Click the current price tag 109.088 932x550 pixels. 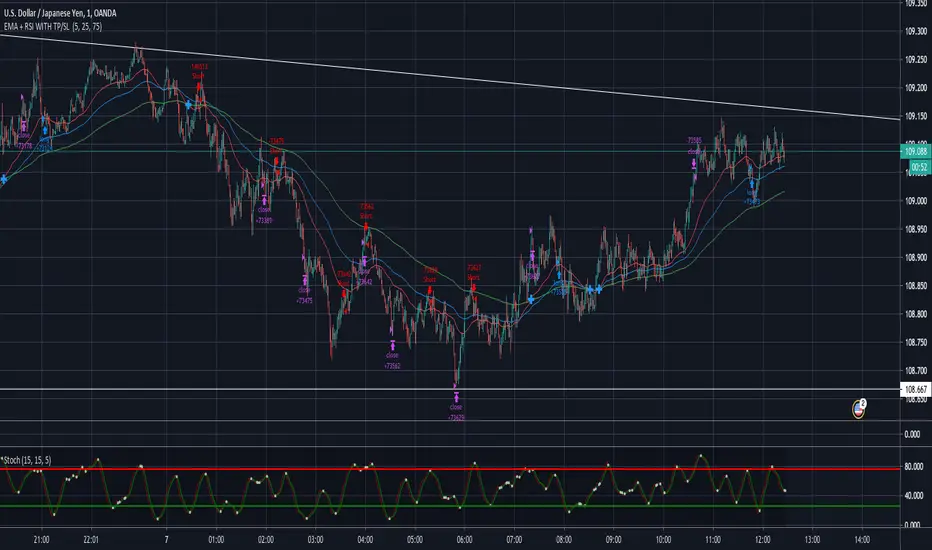pos(916,152)
